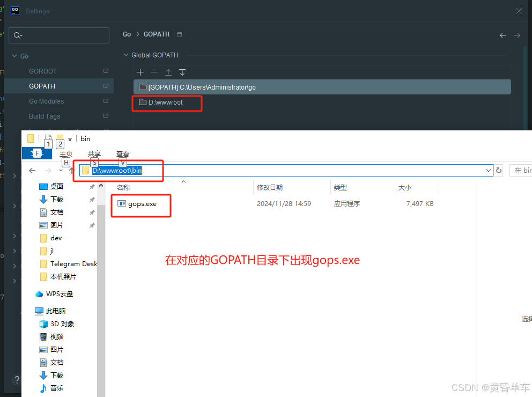Click the Explorer refresh button
532x397 pixels.
(499, 171)
